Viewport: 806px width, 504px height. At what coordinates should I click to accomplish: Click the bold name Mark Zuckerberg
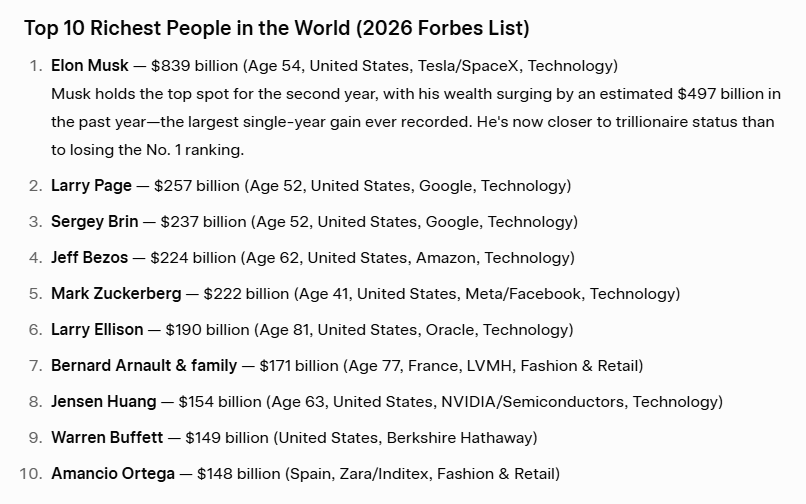[x=116, y=293]
